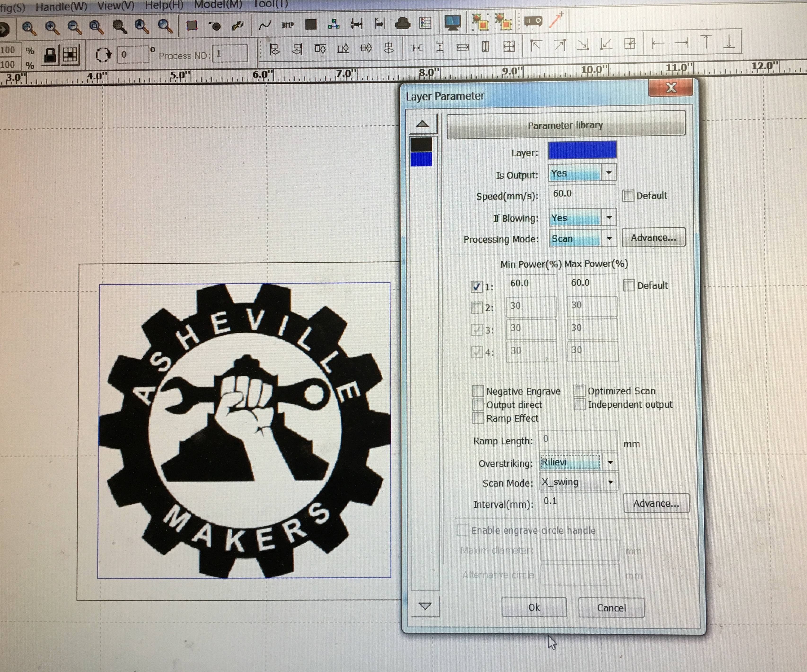This screenshot has height=672, width=807.
Task: Enable Independent output checkbox
Action: pyautogui.click(x=579, y=404)
